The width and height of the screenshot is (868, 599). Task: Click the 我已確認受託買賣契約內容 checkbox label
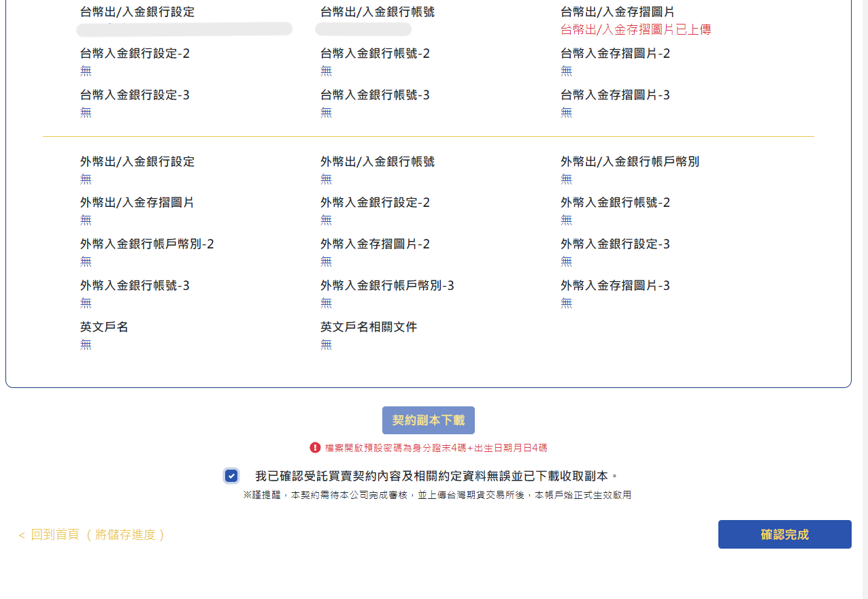click(x=436, y=476)
